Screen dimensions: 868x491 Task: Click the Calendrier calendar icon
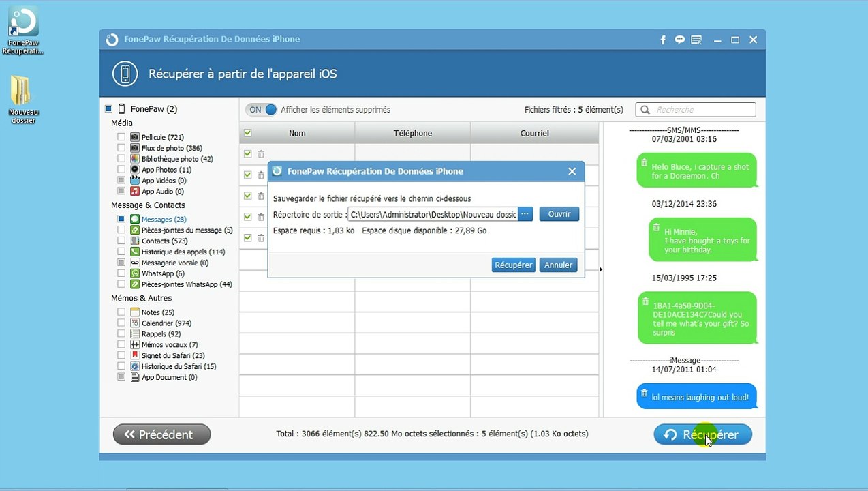point(135,323)
